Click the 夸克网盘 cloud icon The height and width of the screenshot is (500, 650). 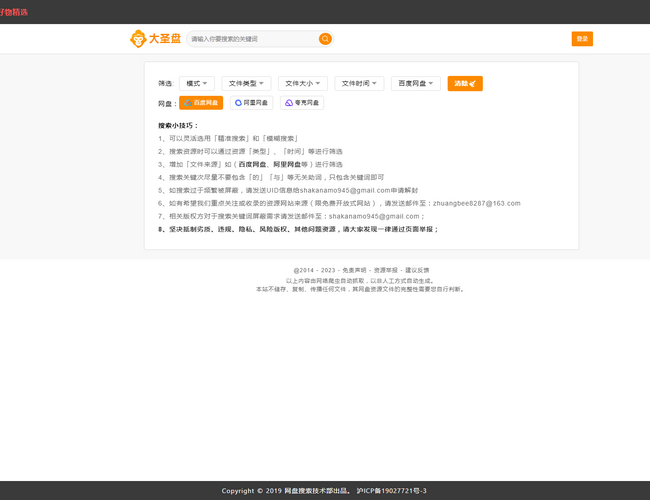tap(289, 103)
